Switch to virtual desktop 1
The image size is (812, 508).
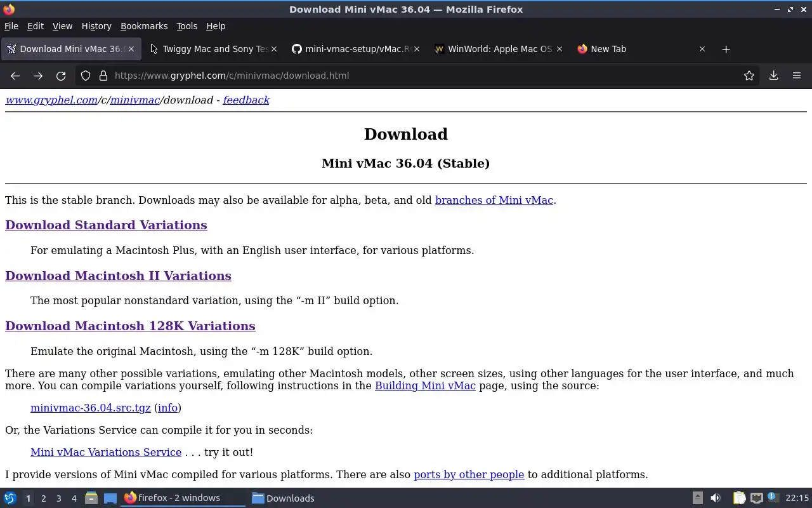(x=28, y=498)
